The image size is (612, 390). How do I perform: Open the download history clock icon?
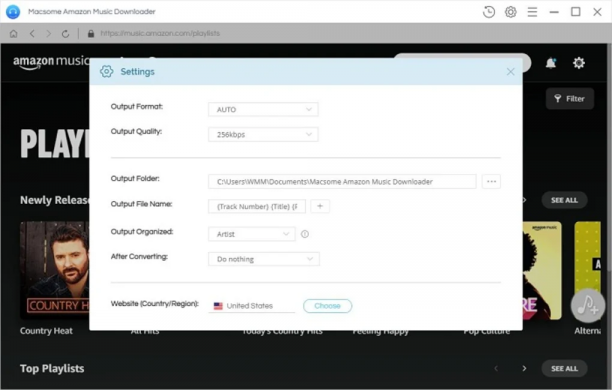click(x=489, y=12)
